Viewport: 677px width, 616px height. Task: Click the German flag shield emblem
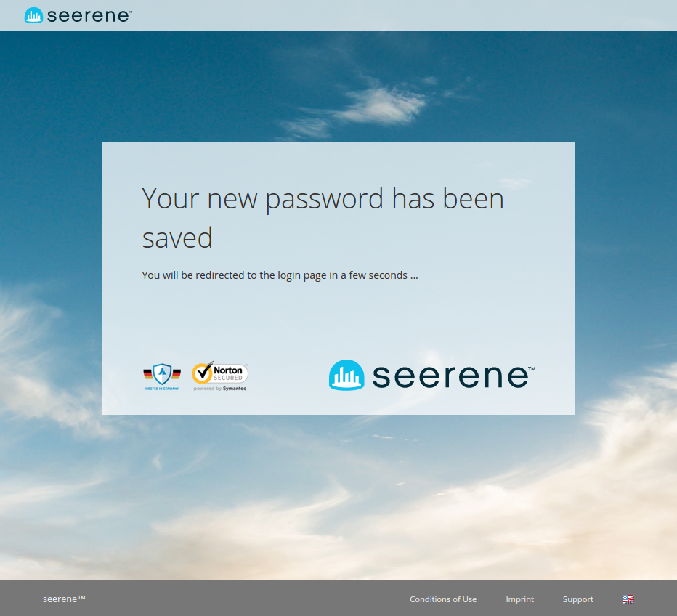click(x=162, y=373)
